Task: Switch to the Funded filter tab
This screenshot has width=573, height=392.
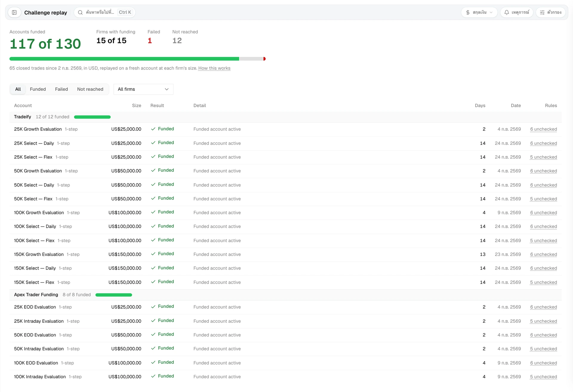Action: [x=38, y=89]
